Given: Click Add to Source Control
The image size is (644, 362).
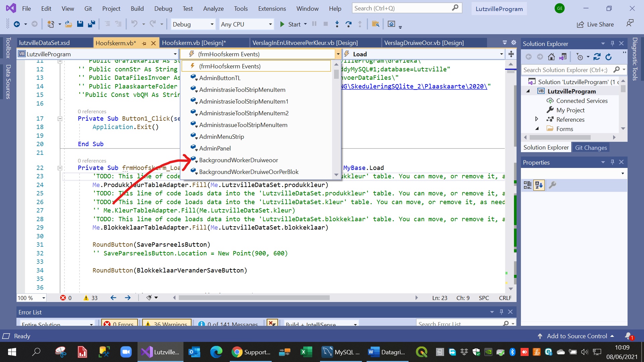Looking at the screenshot, I should point(577,336).
